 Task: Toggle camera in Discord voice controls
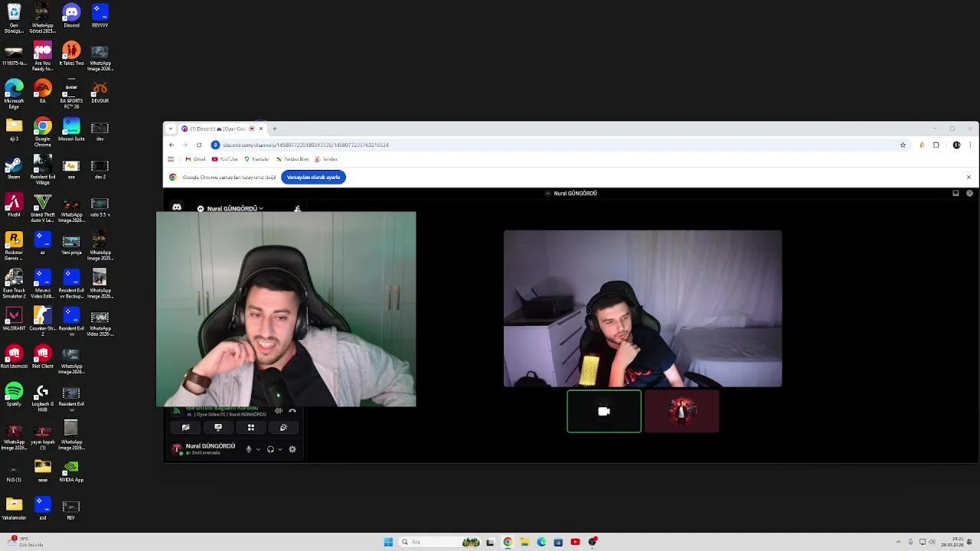coord(185,428)
